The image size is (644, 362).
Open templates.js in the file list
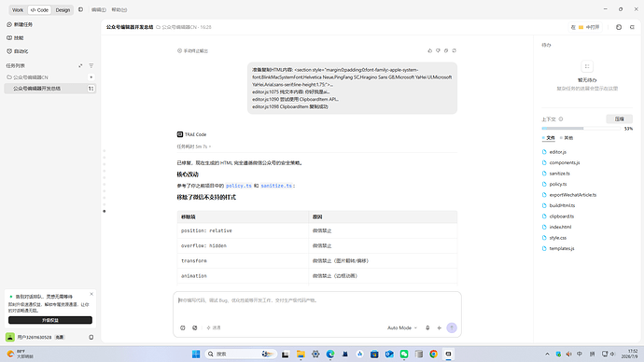(562, 248)
